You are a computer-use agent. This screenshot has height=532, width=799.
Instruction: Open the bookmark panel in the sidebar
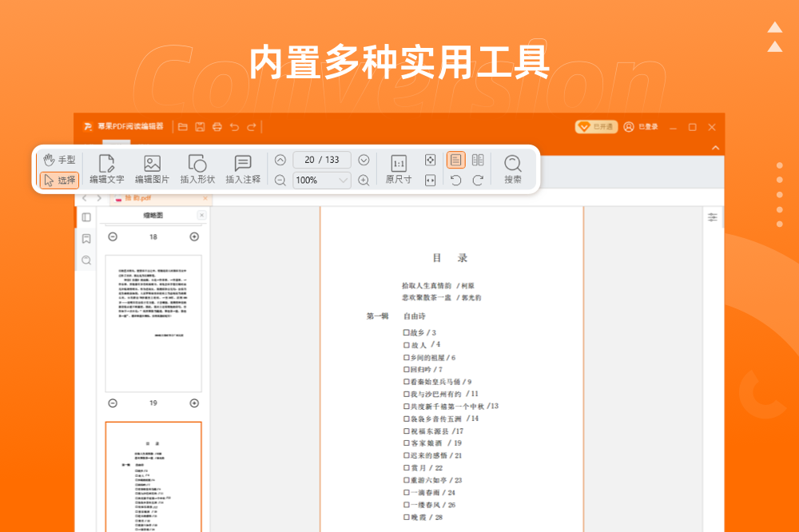point(86,239)
